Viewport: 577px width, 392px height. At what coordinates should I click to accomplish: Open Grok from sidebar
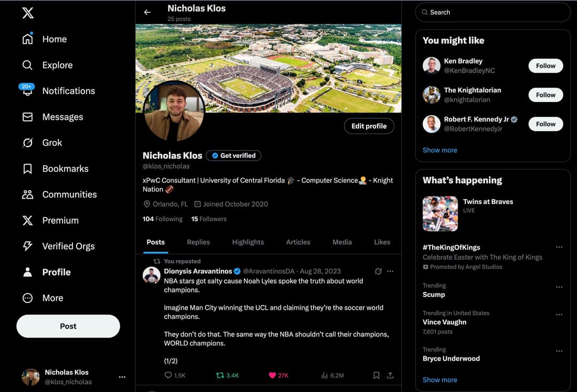42,143
